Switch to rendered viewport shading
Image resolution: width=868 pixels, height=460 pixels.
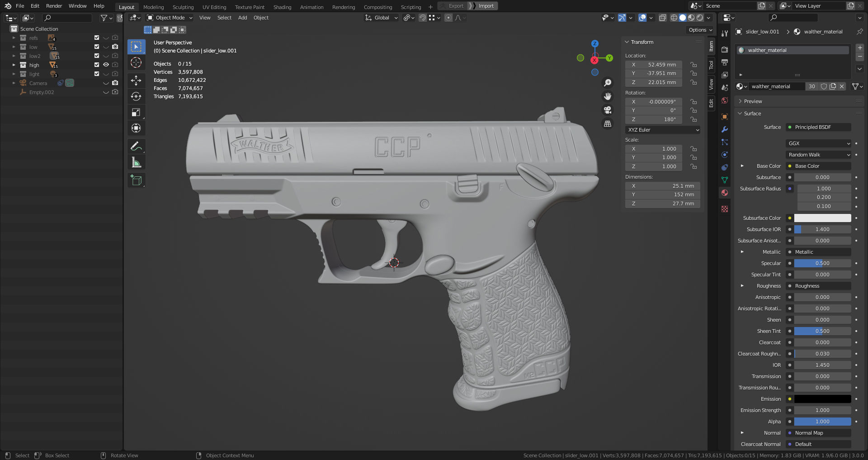tap(700, 18)
